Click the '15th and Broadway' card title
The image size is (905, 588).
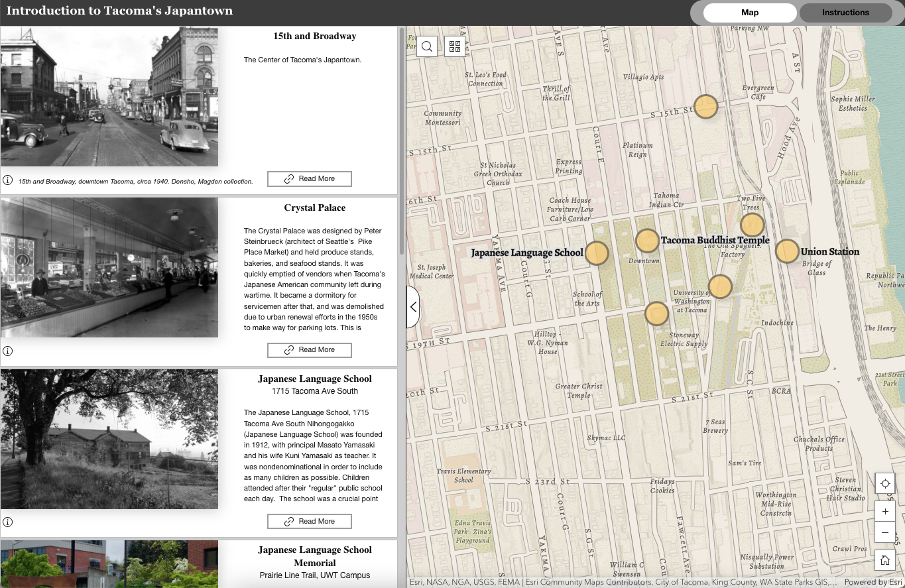315,36
